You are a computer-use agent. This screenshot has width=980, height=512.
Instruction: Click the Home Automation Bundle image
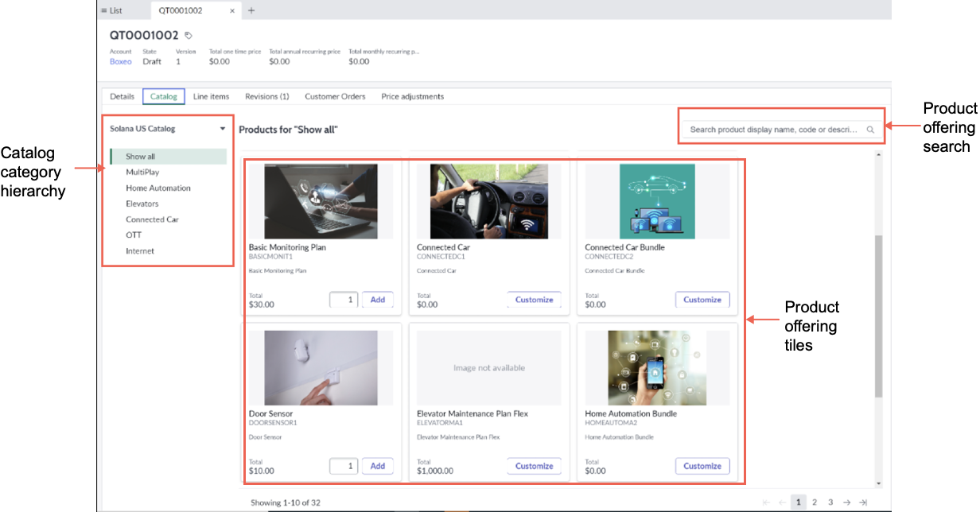point(657,367)
